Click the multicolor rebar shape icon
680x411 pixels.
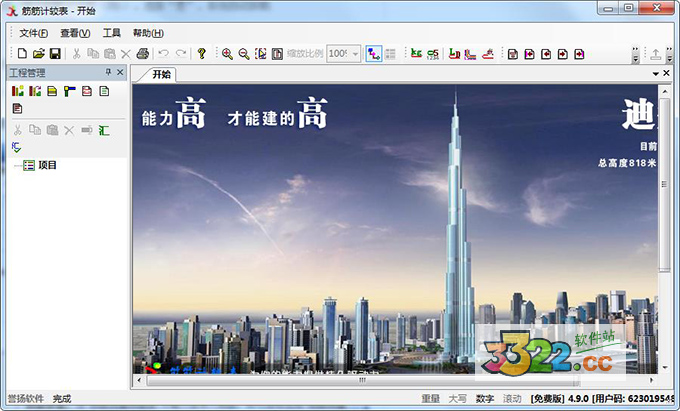471,54
